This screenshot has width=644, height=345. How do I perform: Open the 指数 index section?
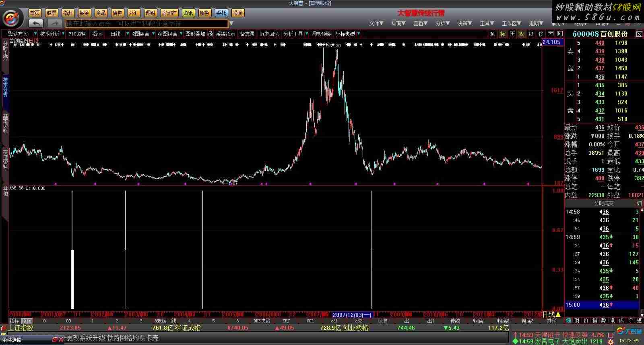tap(68, 13)
